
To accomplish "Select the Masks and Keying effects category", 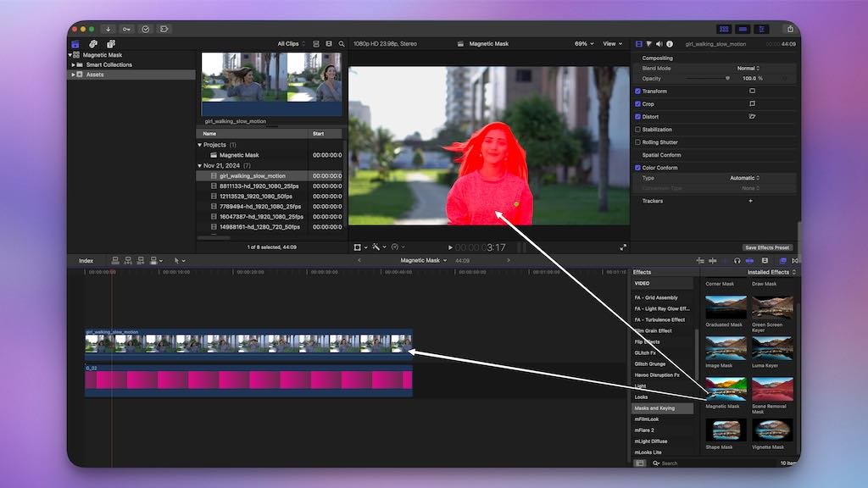I will pyautogui.click(x=662, y=408).
